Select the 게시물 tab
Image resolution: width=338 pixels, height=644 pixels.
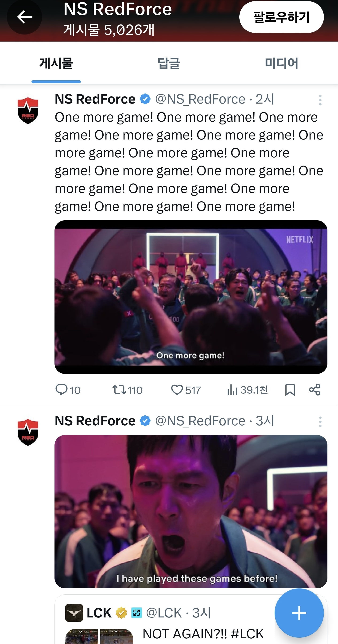point(56,63)
